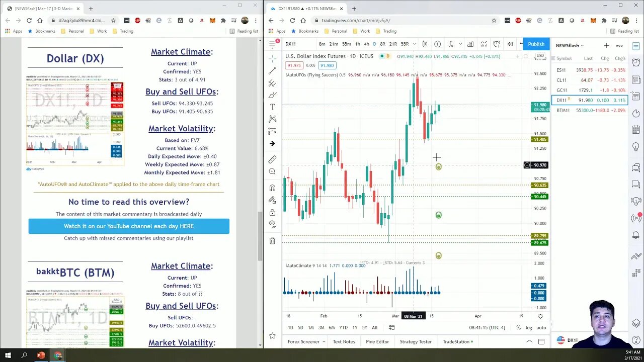Open the Forex Screener dropdown
Viewport: 644px width, 362px height.
pos(306,342)
